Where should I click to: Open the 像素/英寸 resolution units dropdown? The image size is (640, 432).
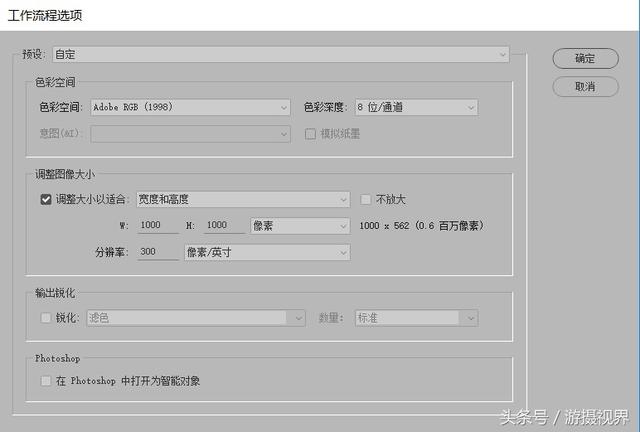point(267,252)
